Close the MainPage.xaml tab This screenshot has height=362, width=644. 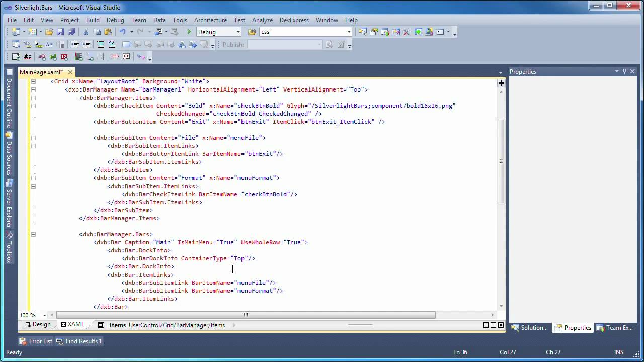pos(70,72)
